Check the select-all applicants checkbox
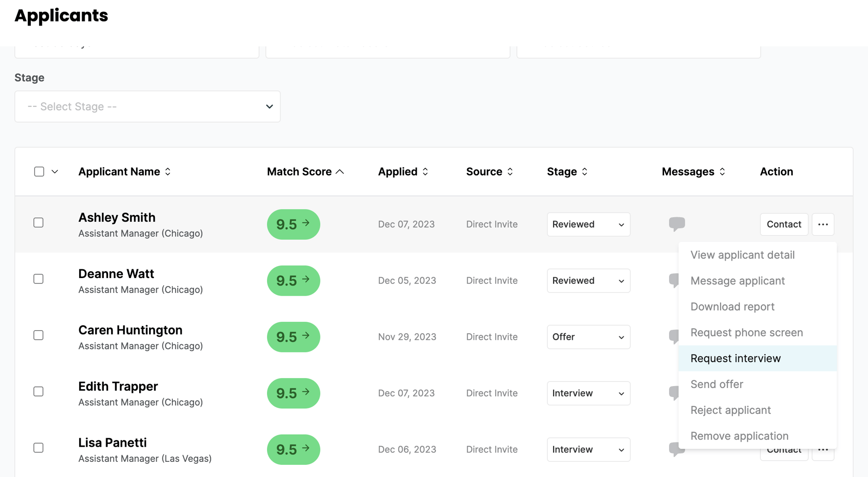This screenshot has width=868, height=477. click(x=39, y=172)
